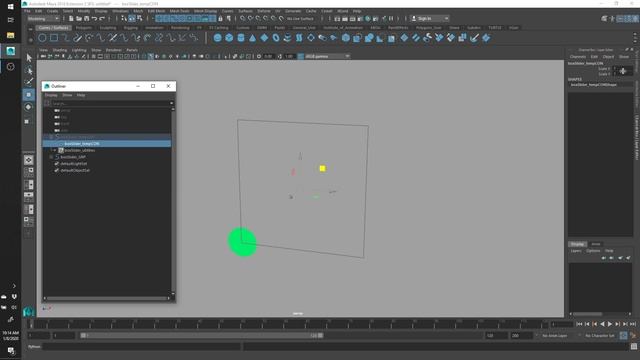Screen dimensions: 640x360
Task: Click the Outliner search field
Action: pos(109,103)
